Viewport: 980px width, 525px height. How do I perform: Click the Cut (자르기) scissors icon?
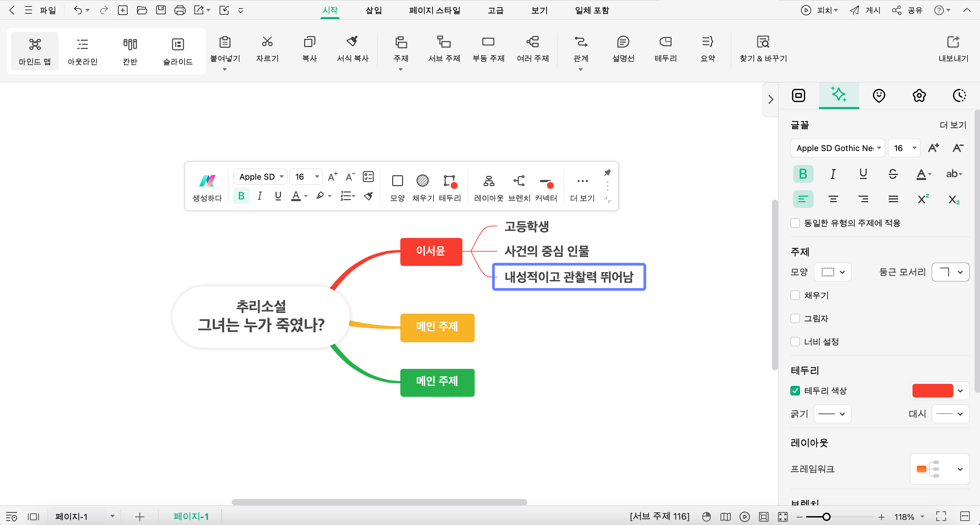tap(267, 42)
